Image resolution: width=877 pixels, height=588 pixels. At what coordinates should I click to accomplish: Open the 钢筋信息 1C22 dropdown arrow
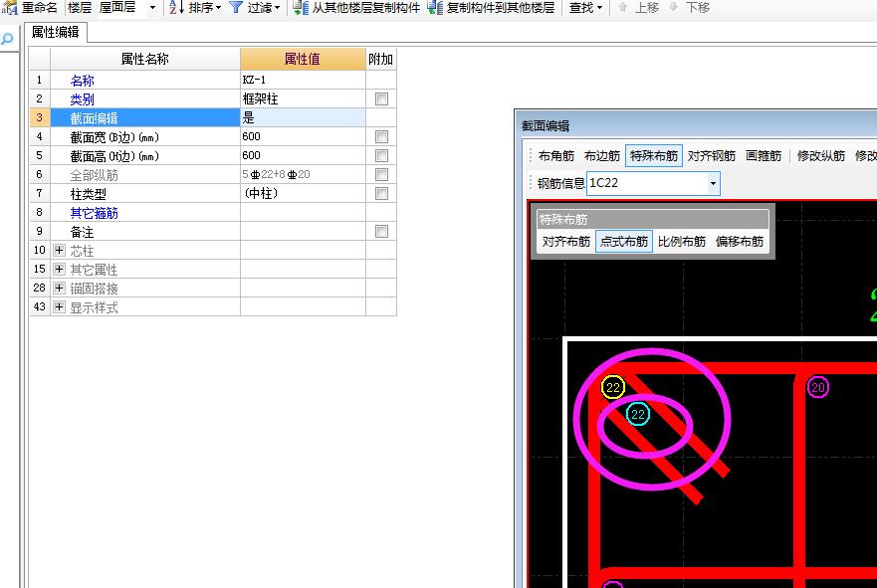click(713, 183)
